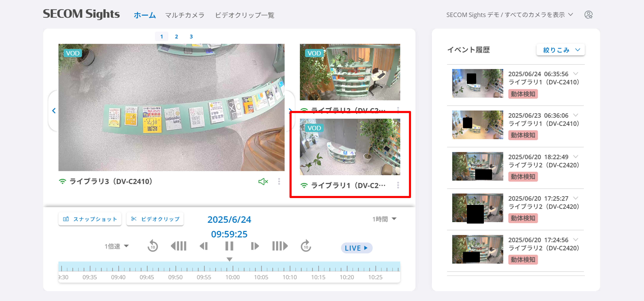Skip forward fast with multi-bar forward icon
Image resolution: width=644 pixels, height=301 pixels.
point(280,246)
